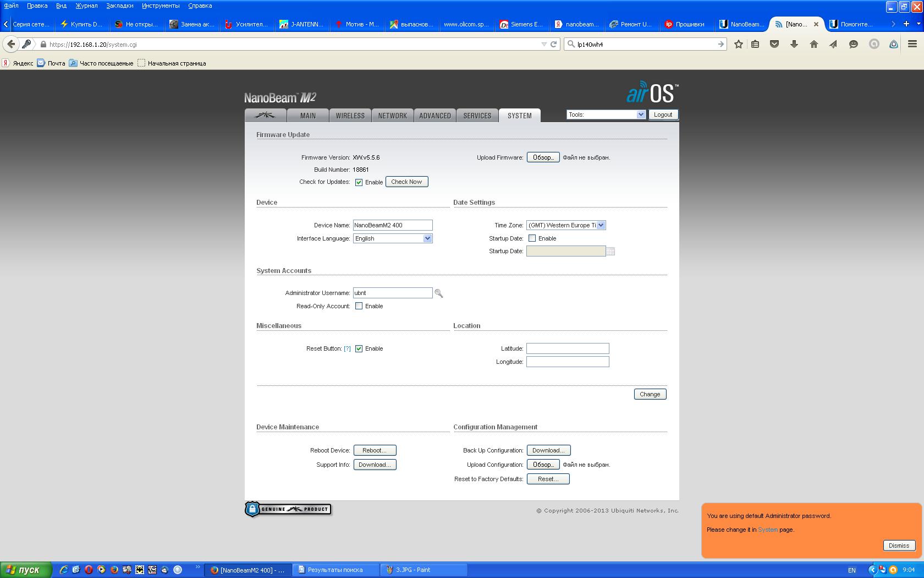The width and height of the screenshot is (924, 578).
Task: Switch to the WIRELESS tab
Action: [350, 116]
